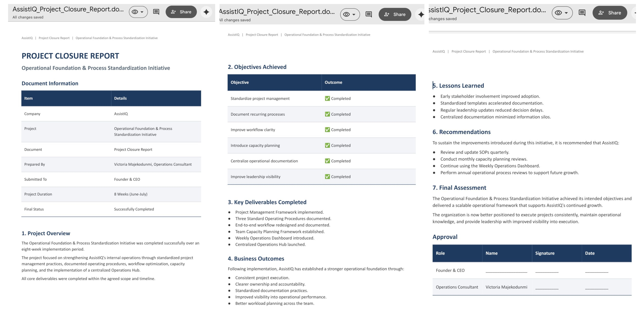Open viewing mode dropdown above Document Information page
Screen dimensions: 644x322
coord(138,12)
